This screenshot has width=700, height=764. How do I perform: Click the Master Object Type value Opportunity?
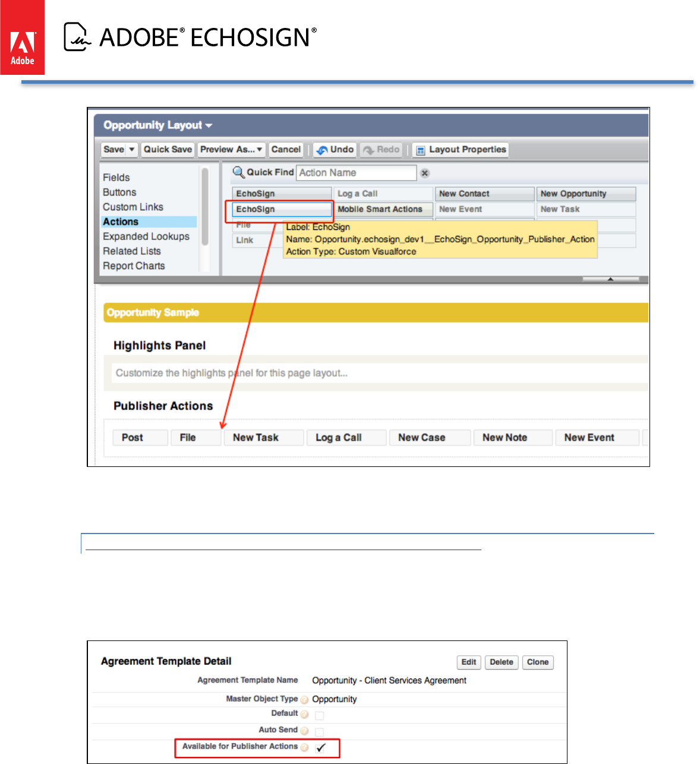coord(335,699)
